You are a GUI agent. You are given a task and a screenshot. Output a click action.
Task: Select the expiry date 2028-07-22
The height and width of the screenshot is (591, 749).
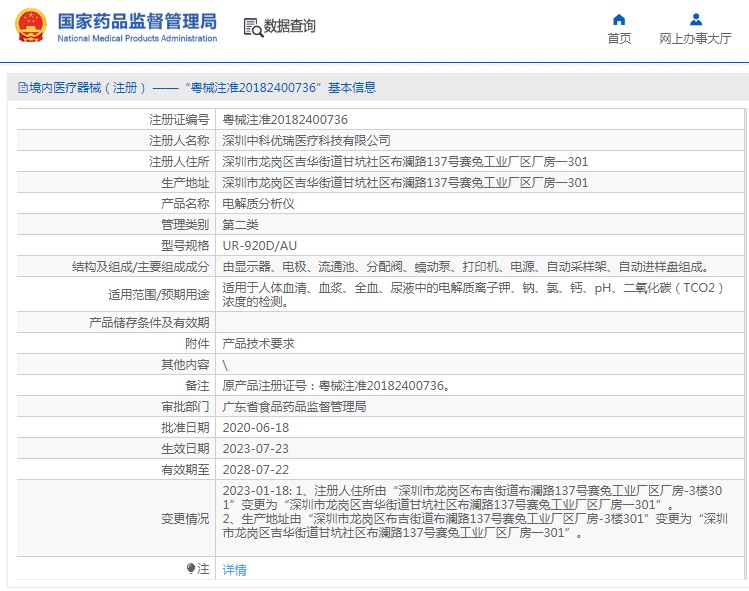pyautogui.click(x=254, y=469)
